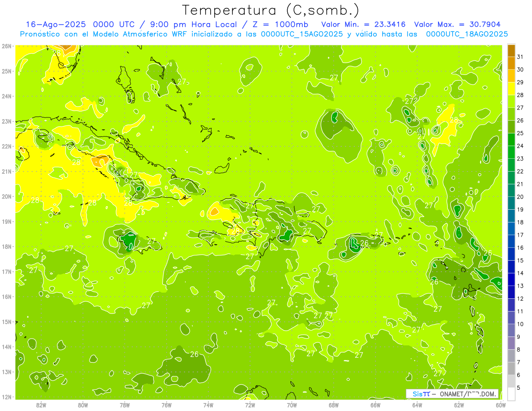Select the date text '16-Ago-2025'
The width and height of the screenshot is (532, 411).
point(56,24)
